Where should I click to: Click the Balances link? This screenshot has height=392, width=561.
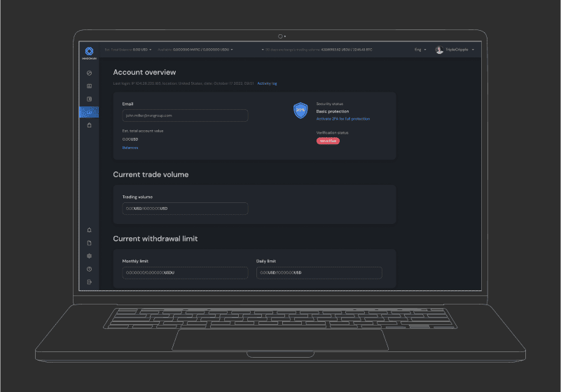point(130,148)
